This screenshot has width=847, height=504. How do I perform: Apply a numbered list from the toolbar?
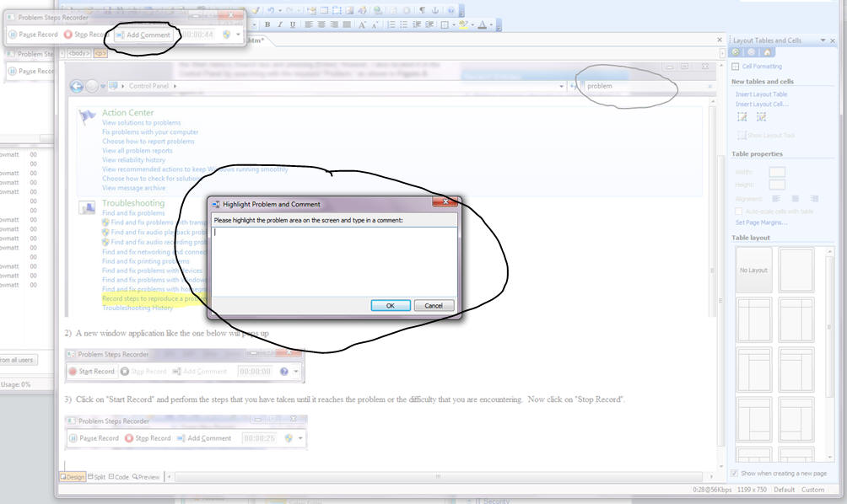391,24
